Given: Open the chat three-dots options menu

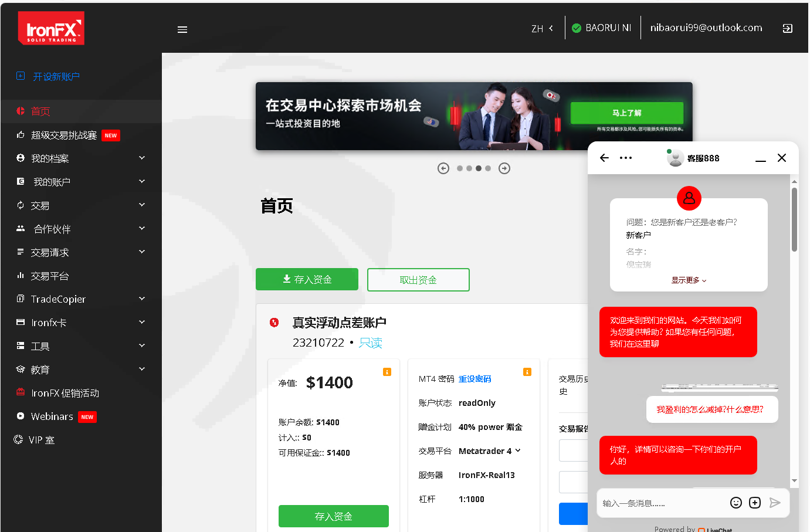Looking at the screenshot, I should pyautogui.click(x=626, y=158).
